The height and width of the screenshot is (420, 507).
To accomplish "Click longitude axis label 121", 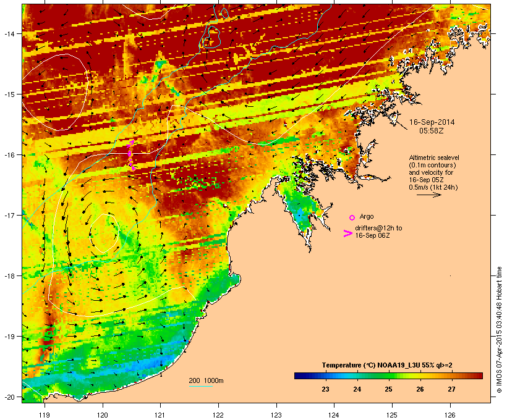I will [160, 415].
